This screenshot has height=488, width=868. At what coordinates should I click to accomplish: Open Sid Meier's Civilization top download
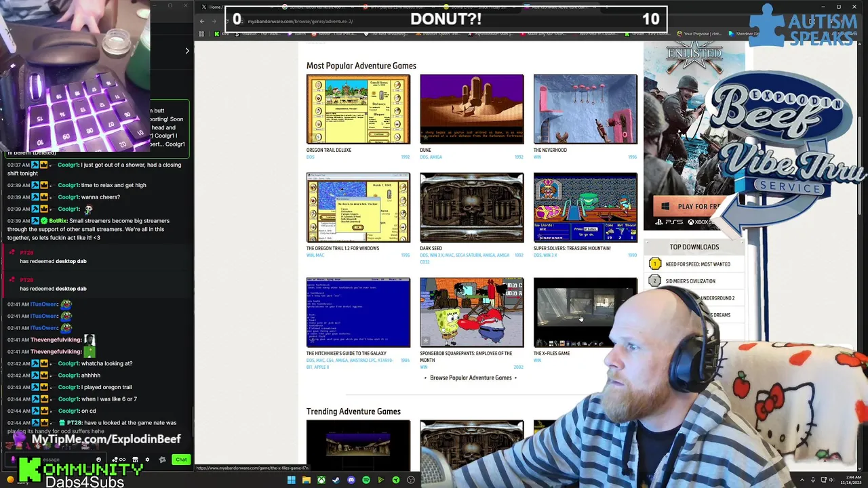(690, 281)
